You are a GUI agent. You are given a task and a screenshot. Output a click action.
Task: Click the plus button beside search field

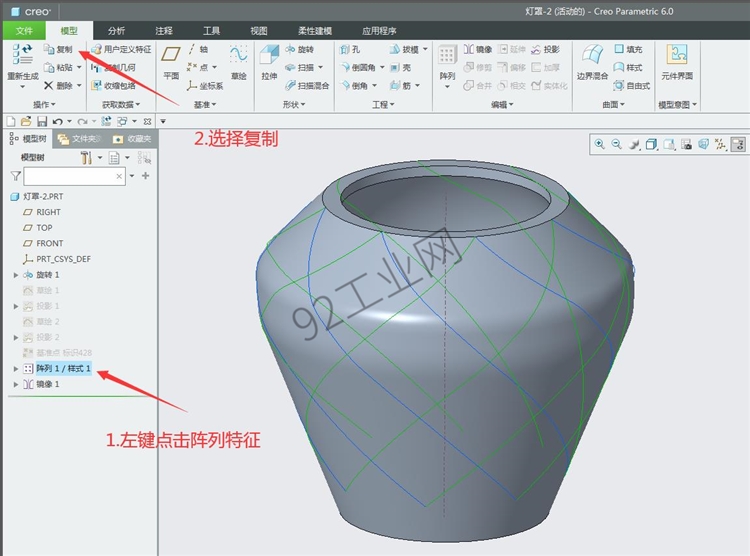pyautogui.click(x=145, y=176)
